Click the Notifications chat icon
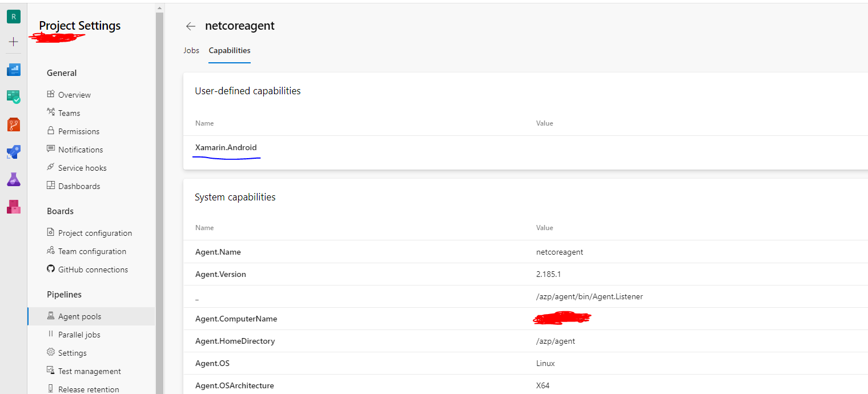 (51, 149)
